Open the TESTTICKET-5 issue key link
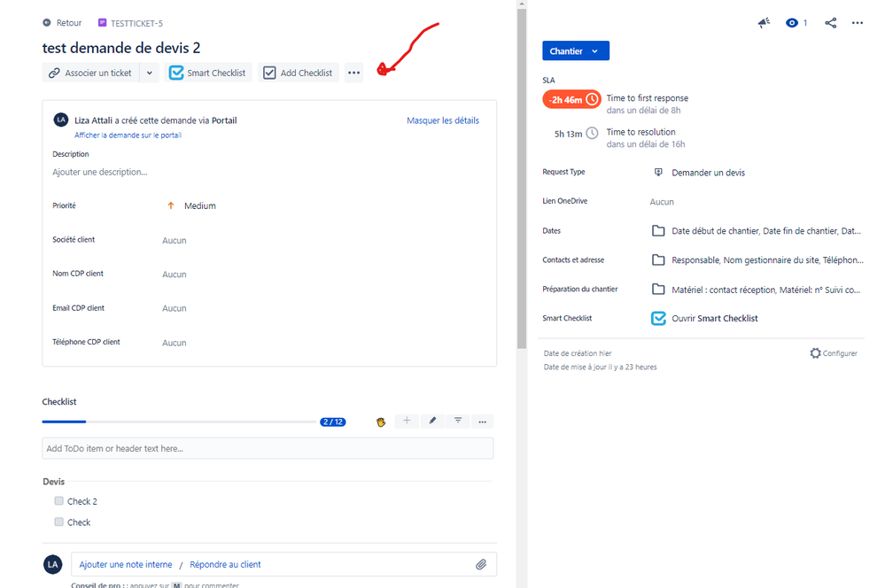 click(x=136, y=23)
